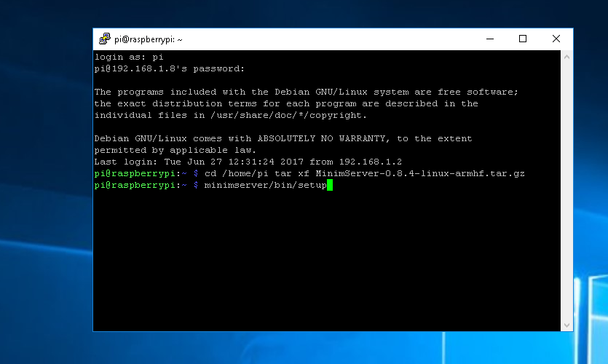Open the PuTTY system menu icon

pyautogui.click(x=105, y=39)
